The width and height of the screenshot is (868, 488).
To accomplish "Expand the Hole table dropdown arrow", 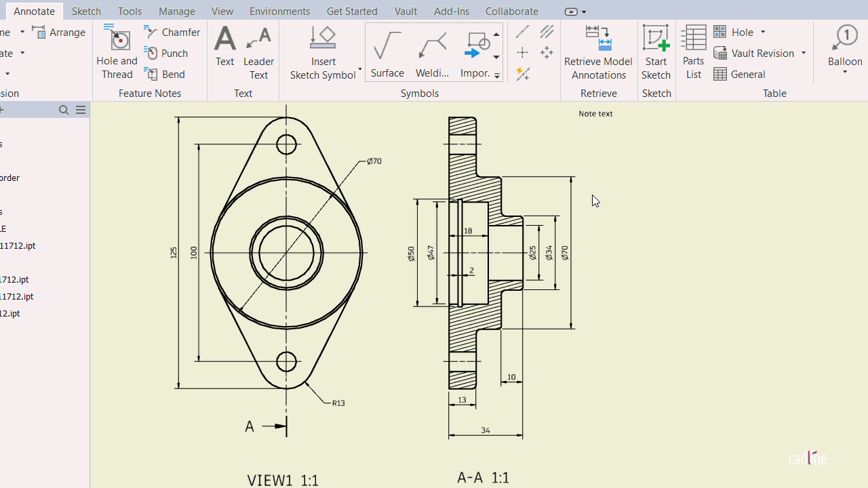I will (x=763, y=32).
